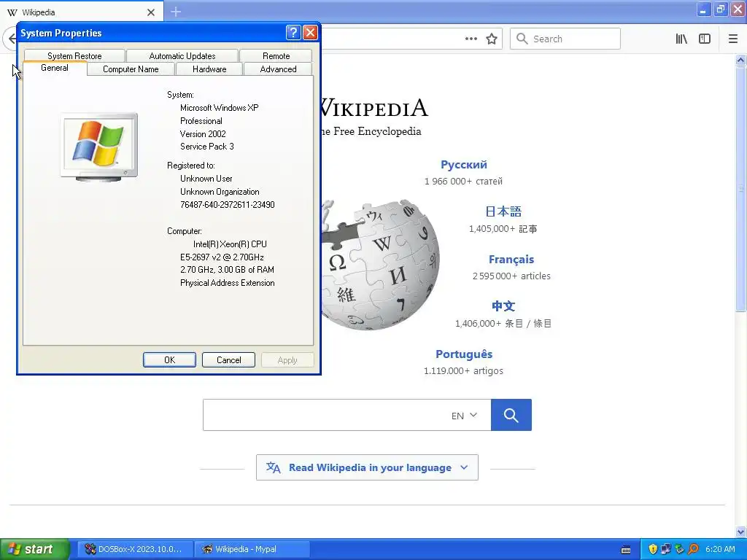
Task: Open the Windows Start menu
Action: coord(35,549)
